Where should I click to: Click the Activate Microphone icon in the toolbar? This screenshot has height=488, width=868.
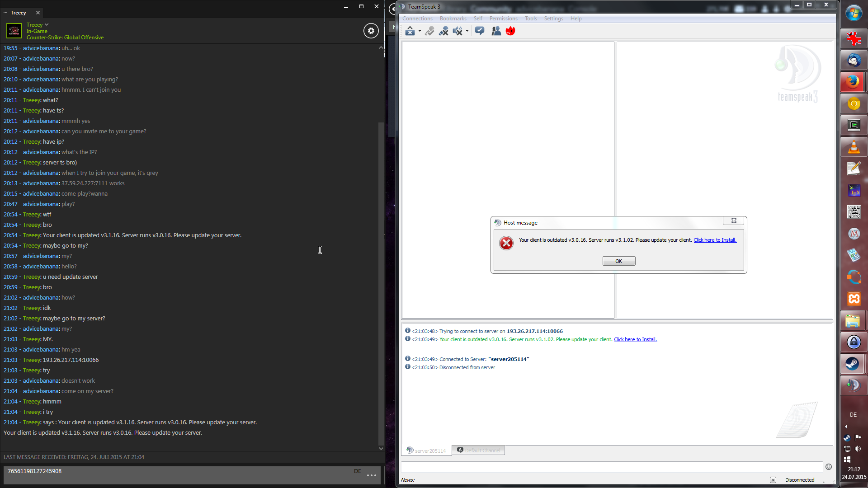pos(429,31)
